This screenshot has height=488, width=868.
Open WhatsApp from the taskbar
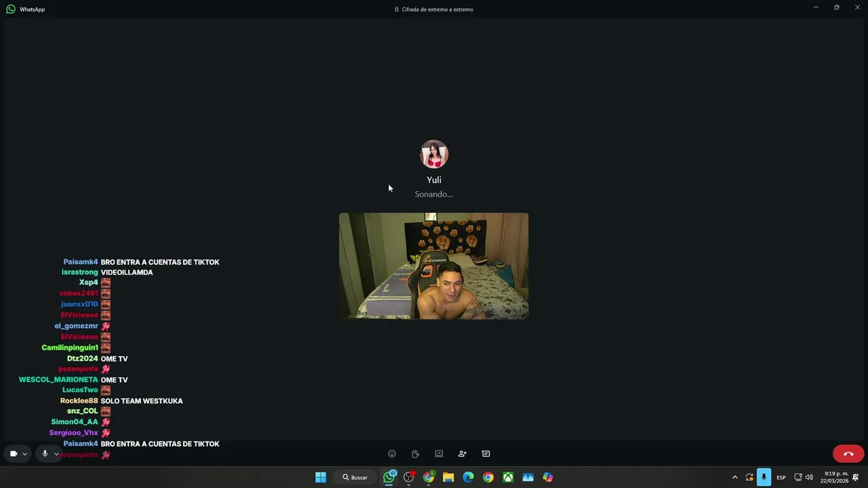[389, 477]
